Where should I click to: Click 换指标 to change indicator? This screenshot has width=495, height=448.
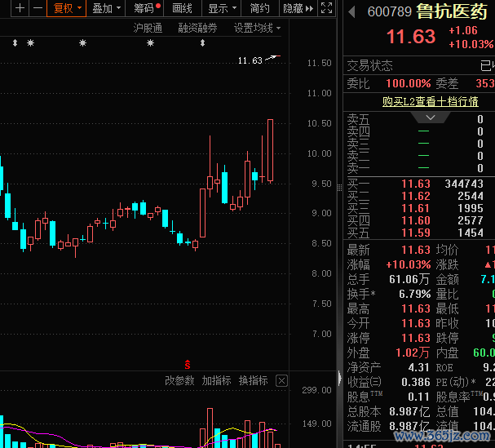tap(253, 380)
